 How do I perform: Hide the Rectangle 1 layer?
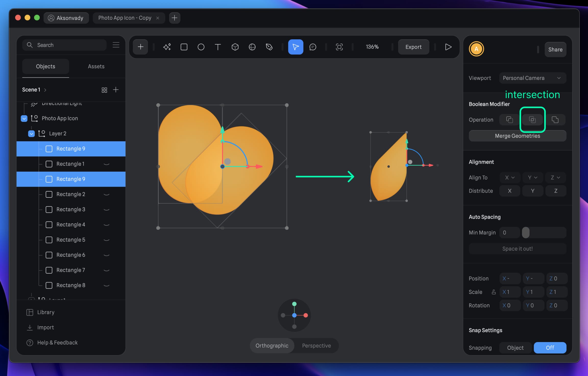pos(106,164)
